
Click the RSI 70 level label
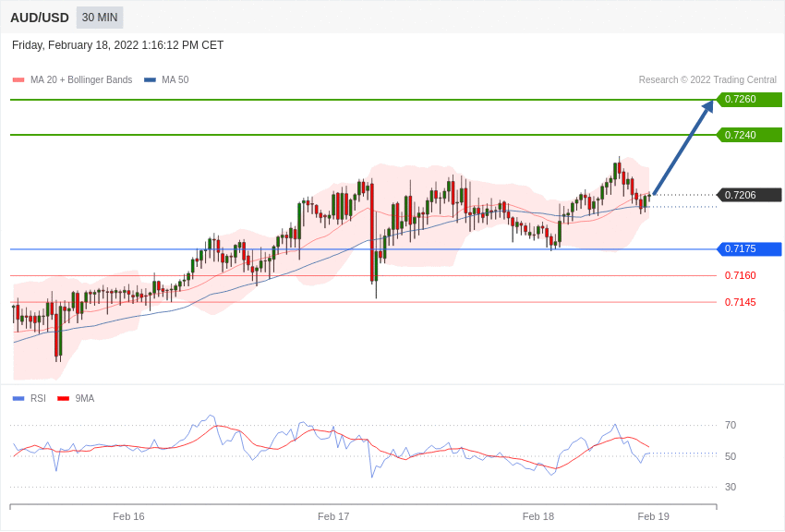(731, 425)
